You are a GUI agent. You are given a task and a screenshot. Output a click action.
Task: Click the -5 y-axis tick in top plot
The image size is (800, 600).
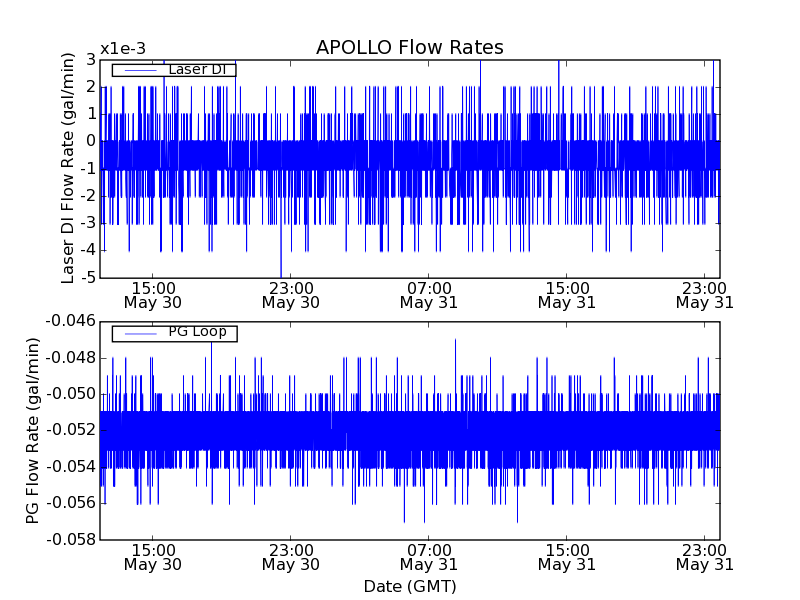pos(88,277)
